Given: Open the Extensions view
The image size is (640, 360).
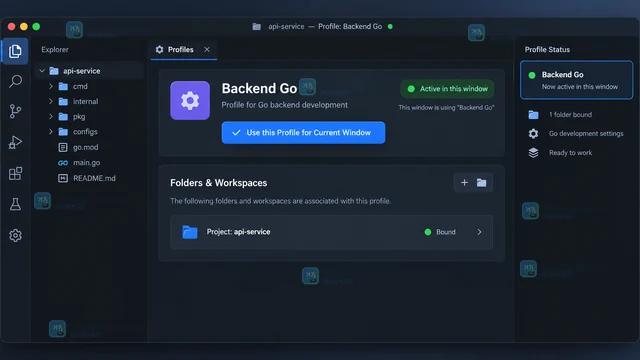Looking at the screenshot, I should click(x=15, y=173).
